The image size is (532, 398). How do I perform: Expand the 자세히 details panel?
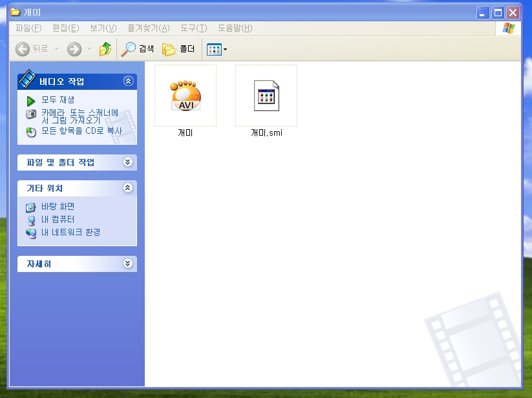click(127, 264)
